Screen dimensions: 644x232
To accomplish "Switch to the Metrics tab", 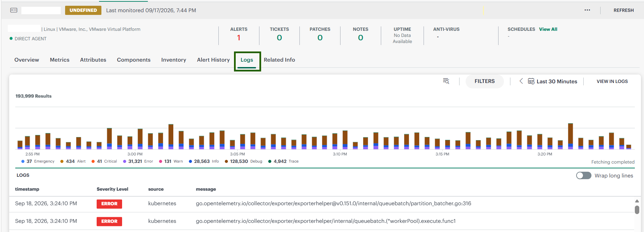I will point(60,60).
